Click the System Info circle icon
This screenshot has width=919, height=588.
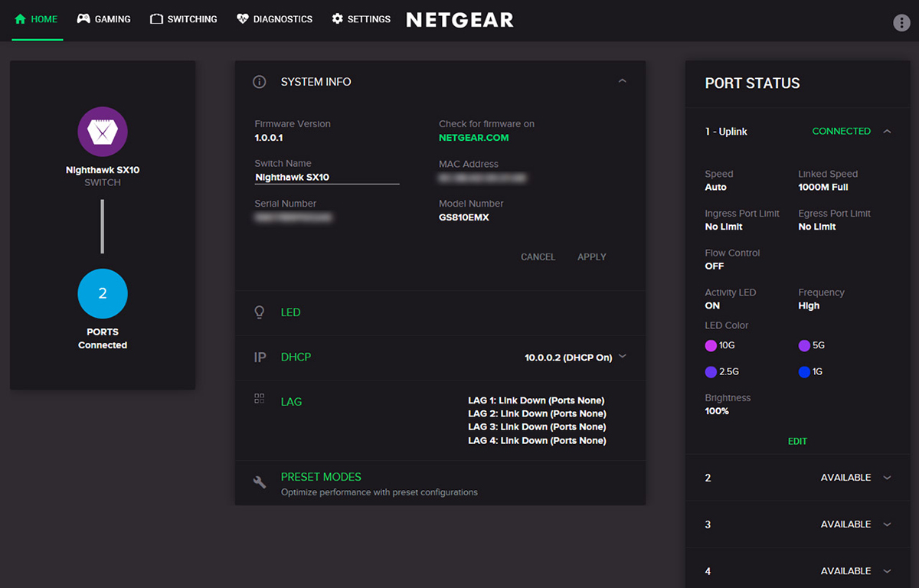pyautogui.click(x=260, y=82)
